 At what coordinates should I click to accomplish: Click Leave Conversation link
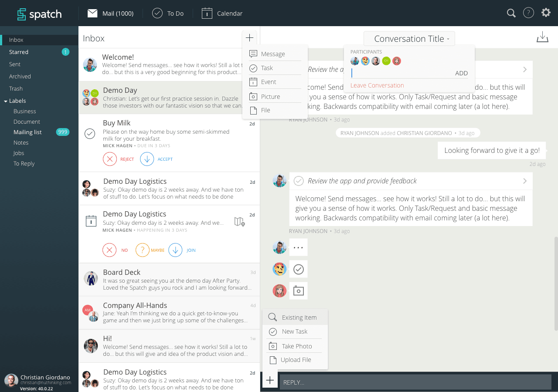pyautogui.click(x=377, y=85)
